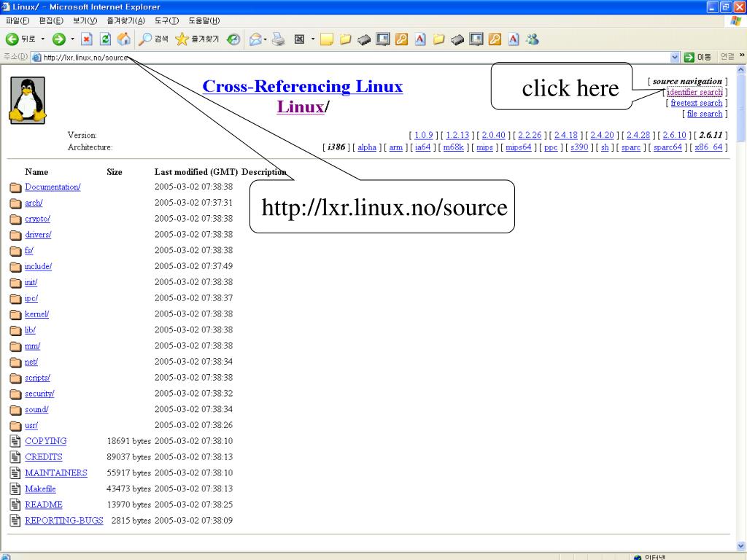Select the x86_64 architecture link
Image resolution: width=747 pixels, height=560 pixels.
coord(708,147)
